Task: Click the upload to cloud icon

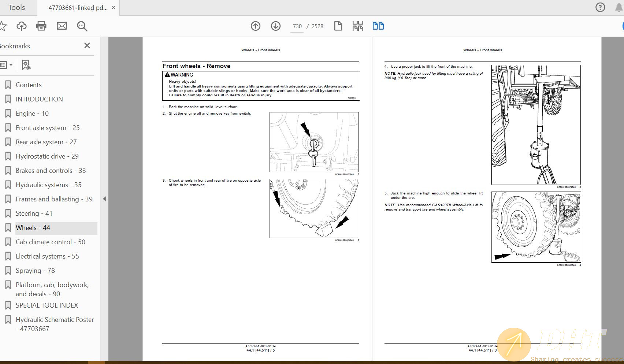Action: (22, 26)
